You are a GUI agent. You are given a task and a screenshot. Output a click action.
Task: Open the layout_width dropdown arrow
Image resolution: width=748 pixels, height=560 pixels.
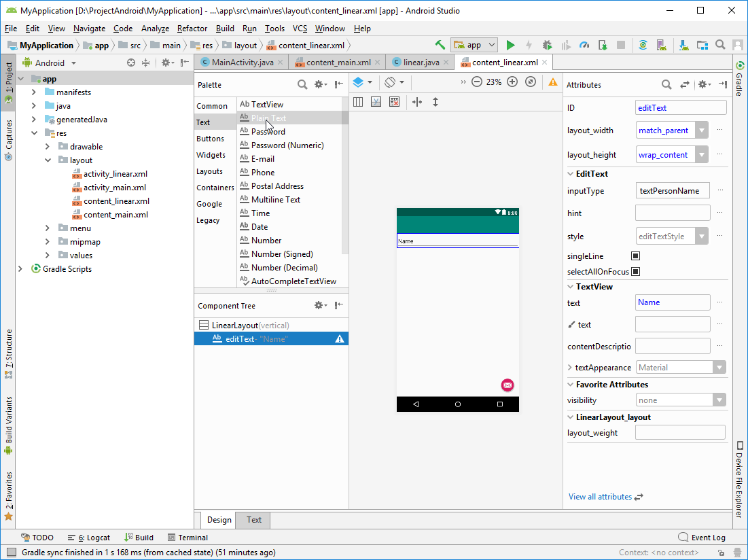(701, 130)
